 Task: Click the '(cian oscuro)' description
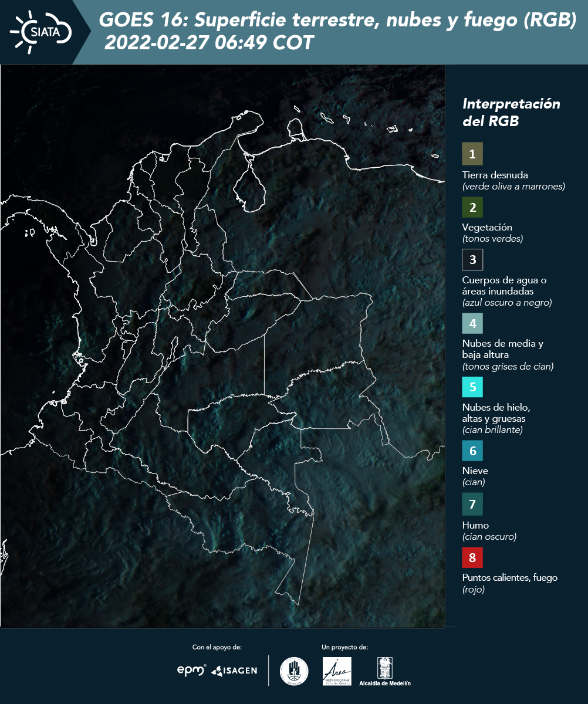point(489,537)
